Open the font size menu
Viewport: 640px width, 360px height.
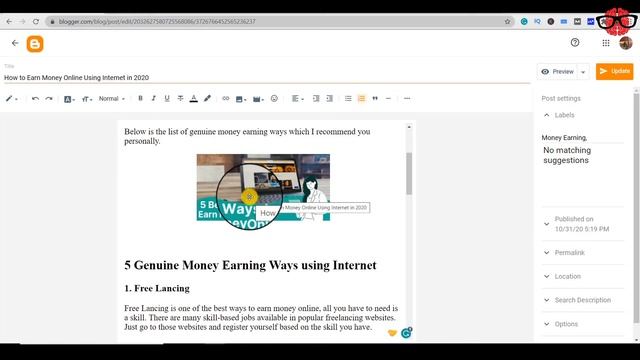click(x=87, y=98)
